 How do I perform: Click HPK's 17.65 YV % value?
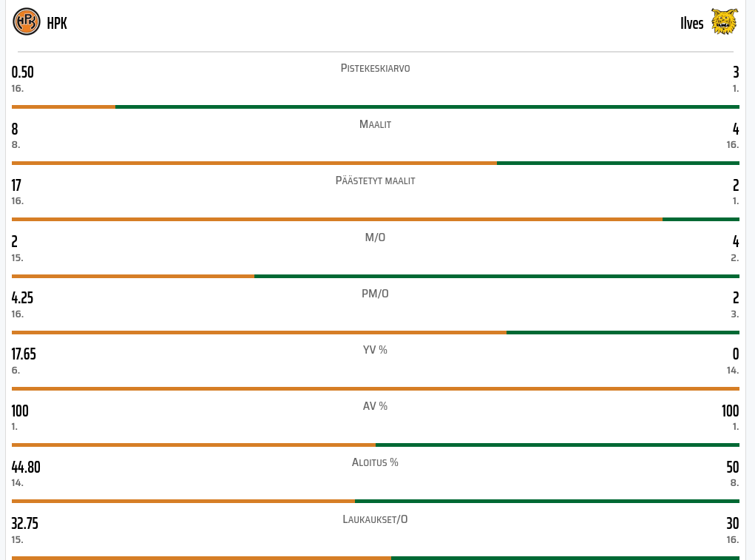tap(24, 354)
